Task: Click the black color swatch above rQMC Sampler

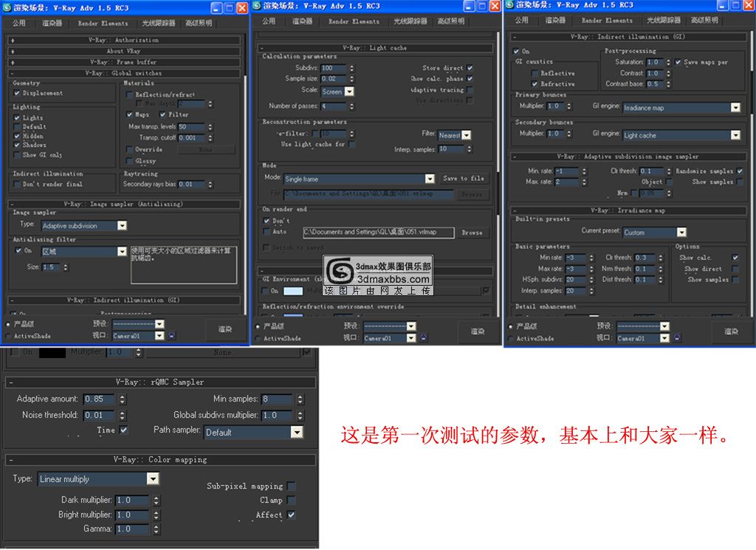Action: 52,352
